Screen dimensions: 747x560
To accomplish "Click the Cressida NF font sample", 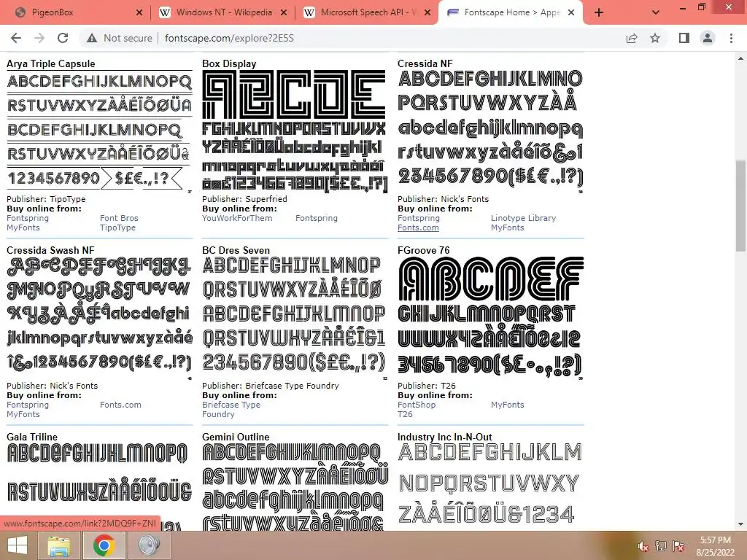I will pyautogui.click(x=491, y=131).
